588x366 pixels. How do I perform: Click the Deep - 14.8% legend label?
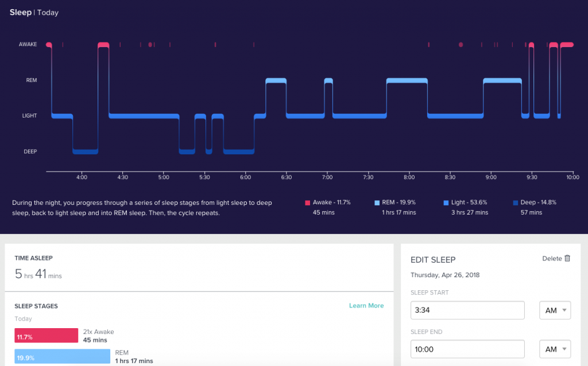coord(538,203)
